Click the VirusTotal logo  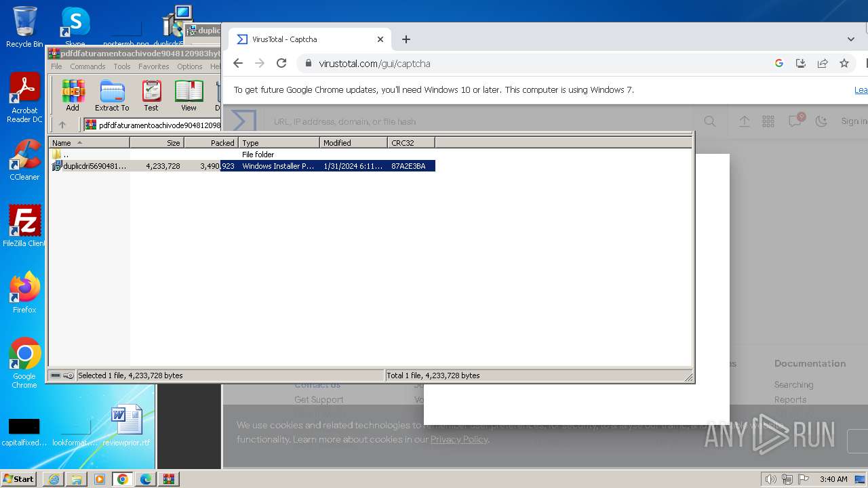(243, 121)
